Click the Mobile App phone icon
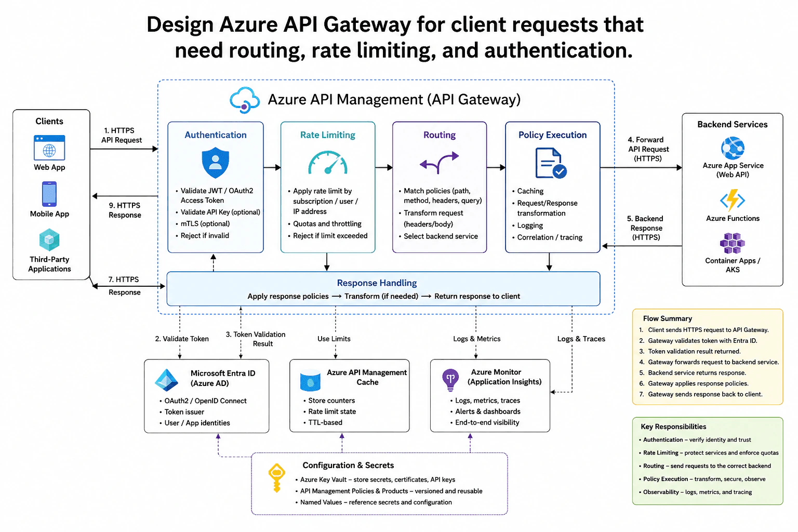 [x=49, y=194]
